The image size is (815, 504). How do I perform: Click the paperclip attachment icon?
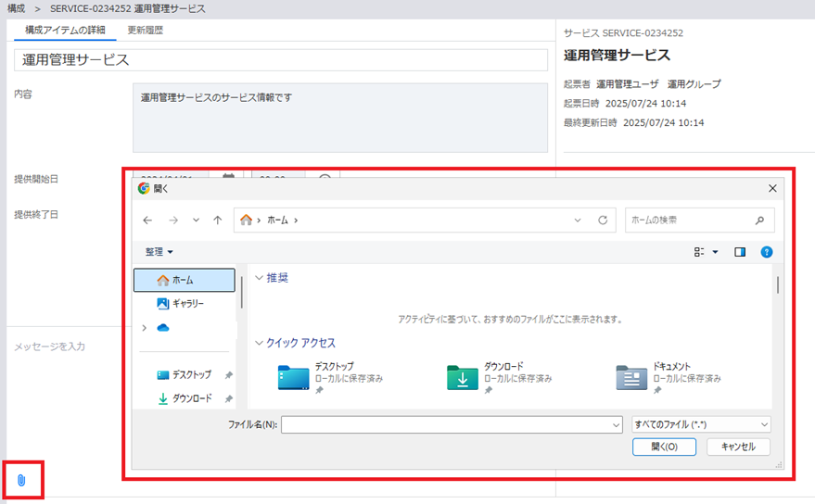click(x=22, y=481)
